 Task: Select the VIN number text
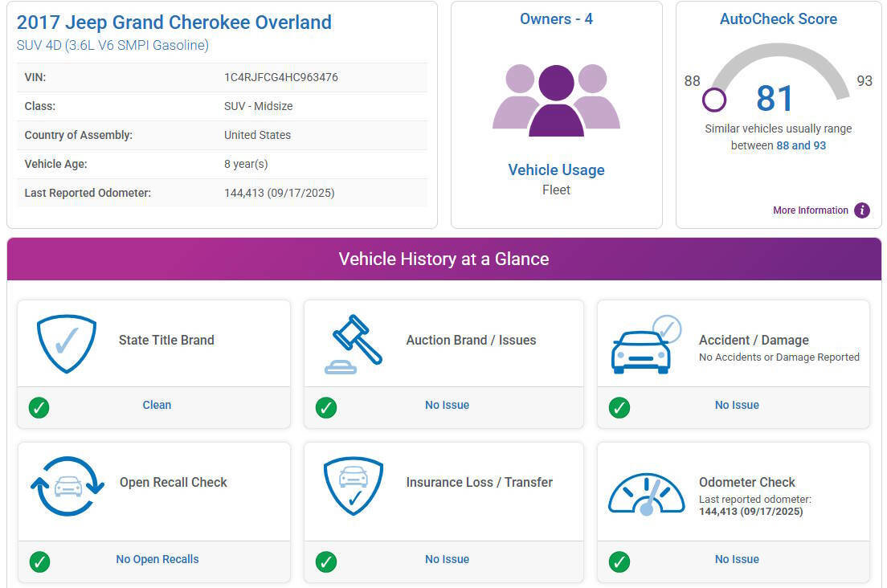(280, 77)
